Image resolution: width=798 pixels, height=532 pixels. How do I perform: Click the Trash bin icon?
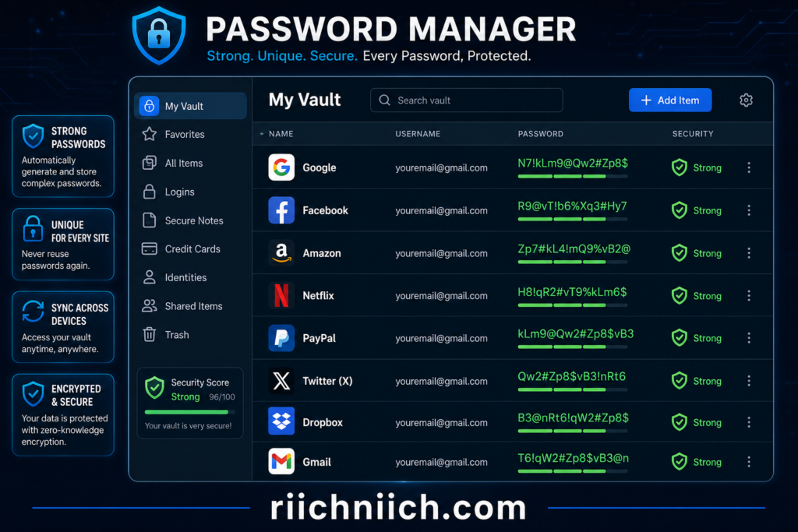[x=149, y=334]
